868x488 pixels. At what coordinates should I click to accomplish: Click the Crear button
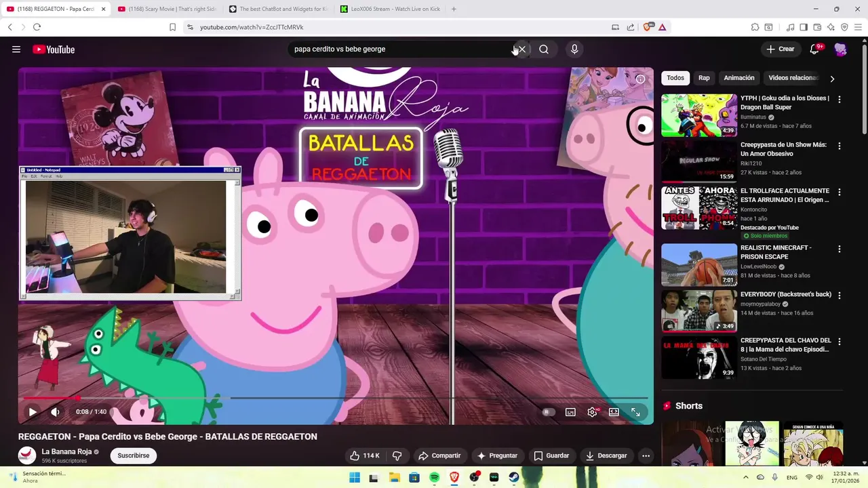[x=780, y=49]
